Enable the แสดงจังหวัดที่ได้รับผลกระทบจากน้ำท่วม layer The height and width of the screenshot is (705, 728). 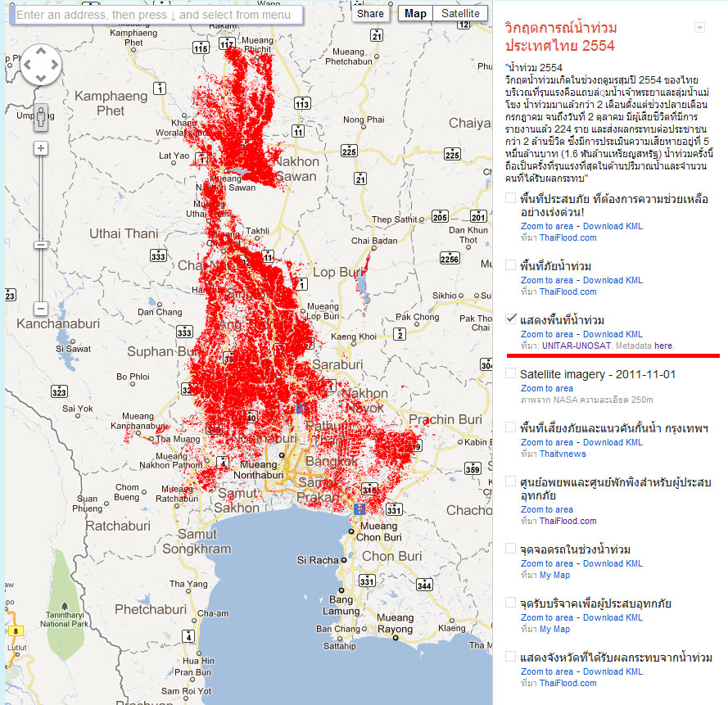point(510,656)
